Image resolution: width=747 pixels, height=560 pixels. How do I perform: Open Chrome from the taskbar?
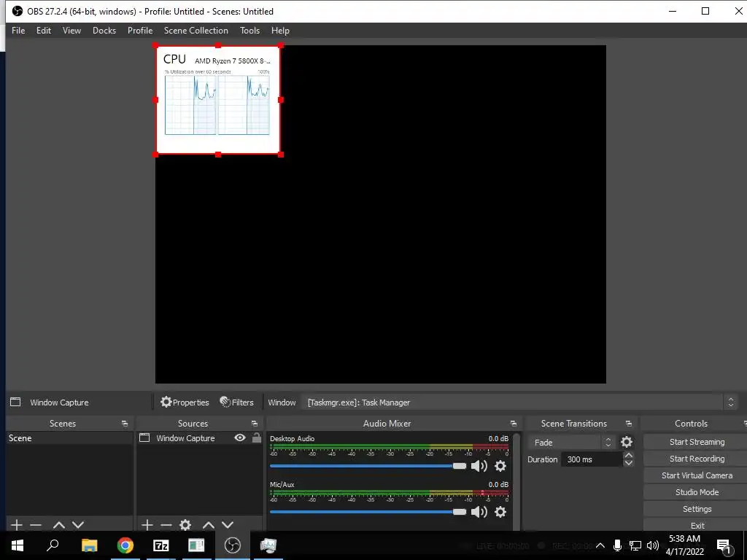pos(125,545)
